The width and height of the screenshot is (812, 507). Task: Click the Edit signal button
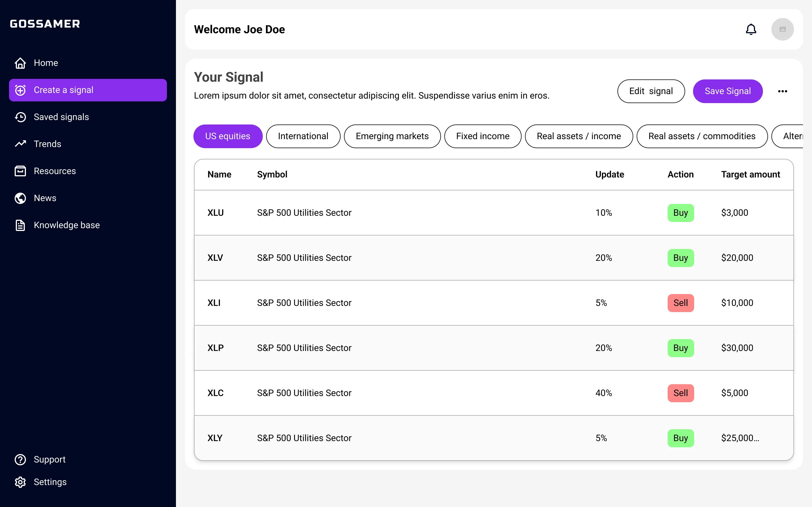(x=651, y=91)
